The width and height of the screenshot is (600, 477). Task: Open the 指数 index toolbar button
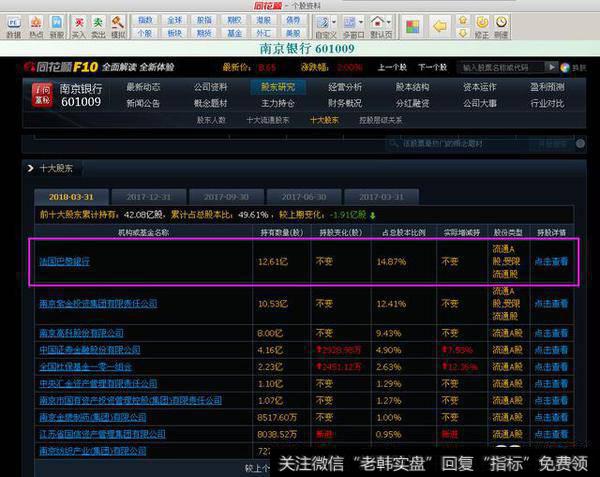pyautogui.click(x=145, y=20)
